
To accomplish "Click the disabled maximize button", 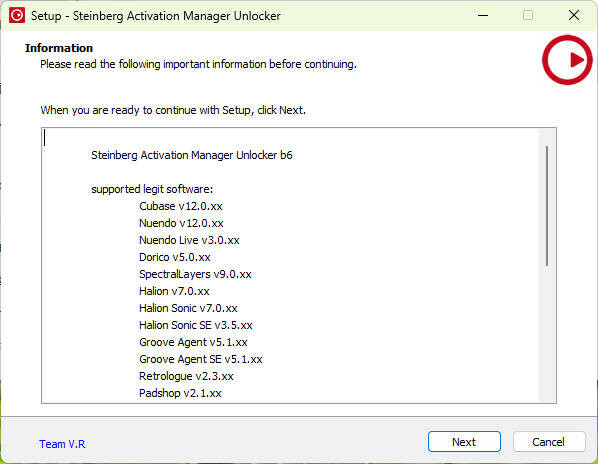I will tap(528, 16).
